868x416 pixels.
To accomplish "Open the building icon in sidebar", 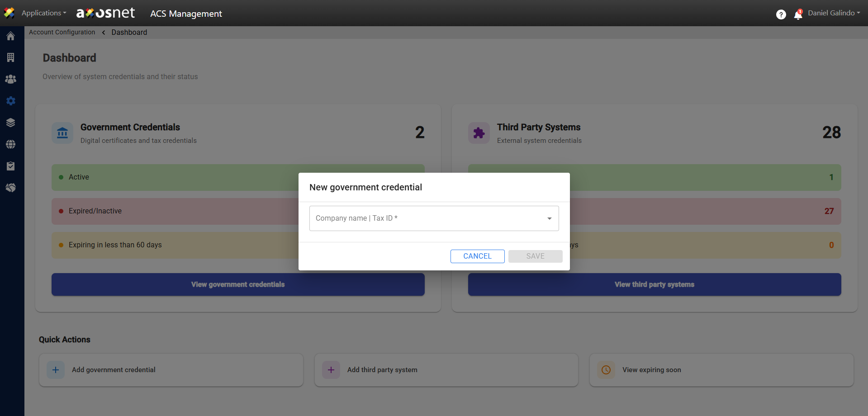I will [x=11, y=57].
